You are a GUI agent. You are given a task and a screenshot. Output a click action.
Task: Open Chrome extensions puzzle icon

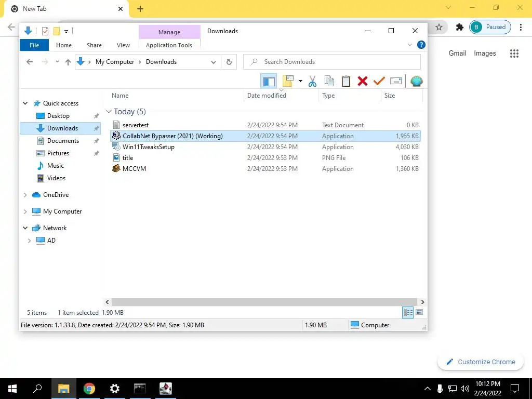[x=460, y=27]
